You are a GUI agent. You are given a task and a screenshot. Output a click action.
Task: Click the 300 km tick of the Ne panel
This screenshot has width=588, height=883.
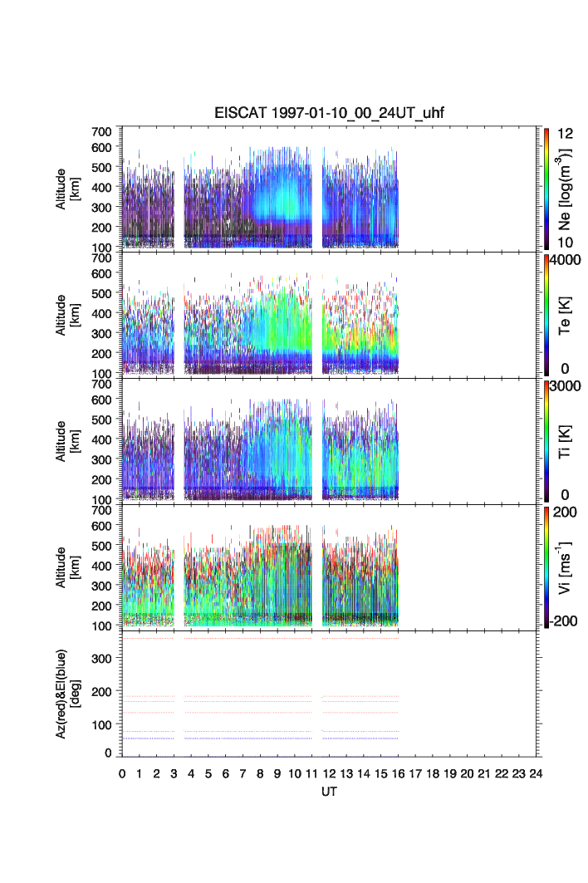coord(101,207)
